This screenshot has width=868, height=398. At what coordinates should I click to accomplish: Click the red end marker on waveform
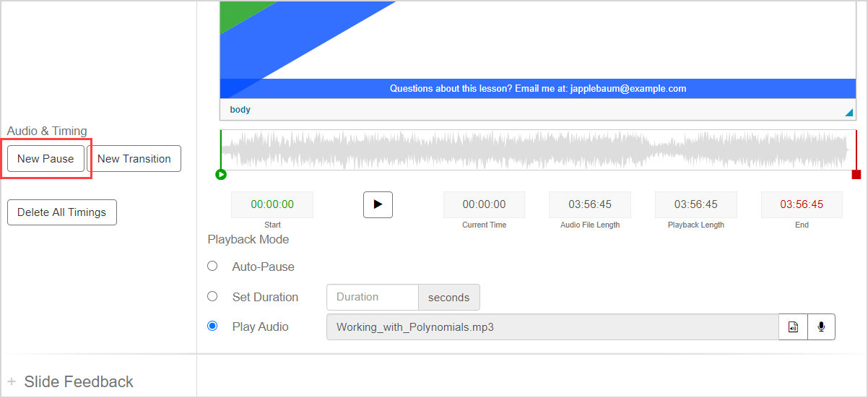(856, 174)
